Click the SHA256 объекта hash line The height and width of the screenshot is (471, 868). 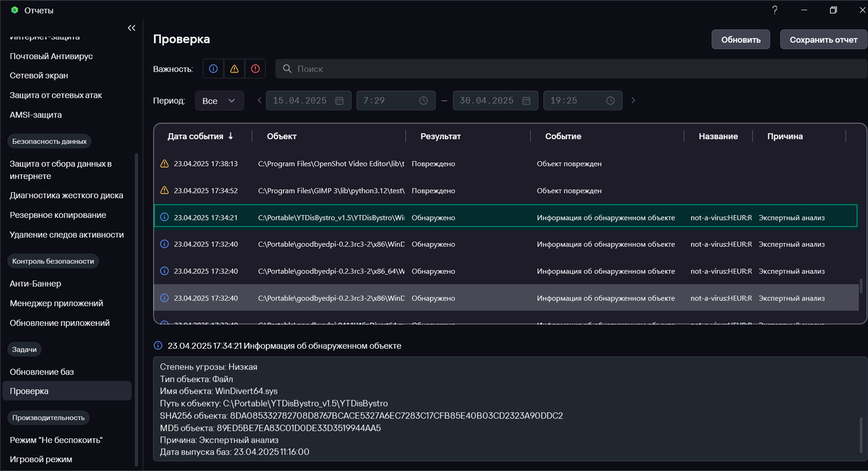pyautogui.click(x=361, y=415)
